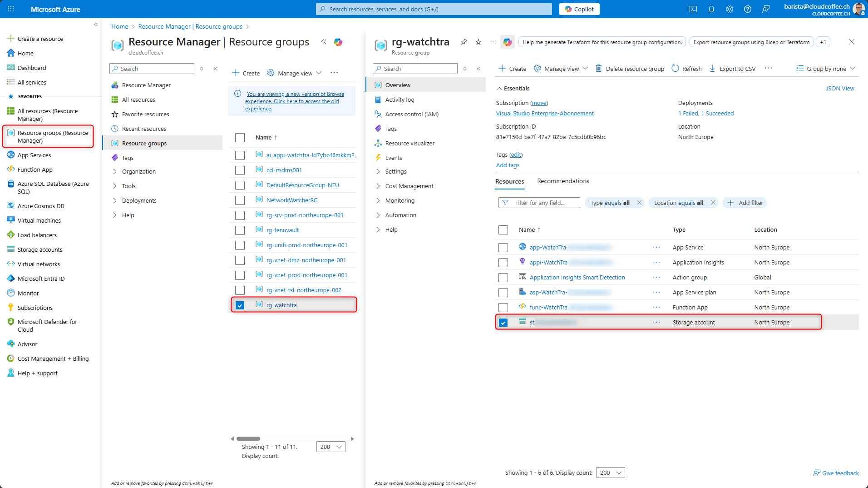This screenshot has width=868, height=488.
Task: Open the notifications bell icon
Action: tap(711, 9)
